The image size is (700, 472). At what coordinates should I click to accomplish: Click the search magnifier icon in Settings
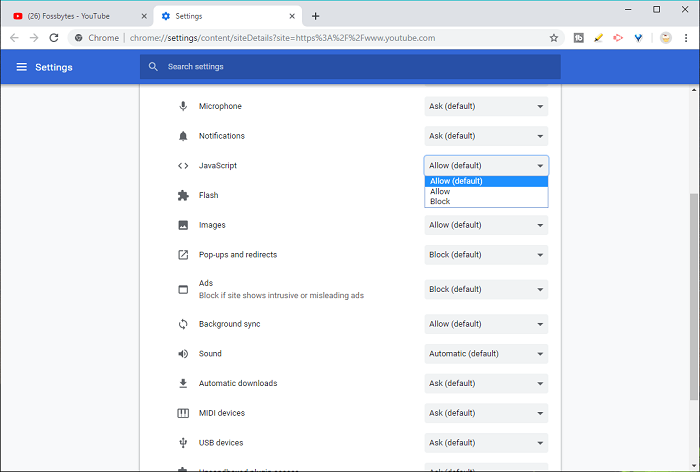coord(153,67)
